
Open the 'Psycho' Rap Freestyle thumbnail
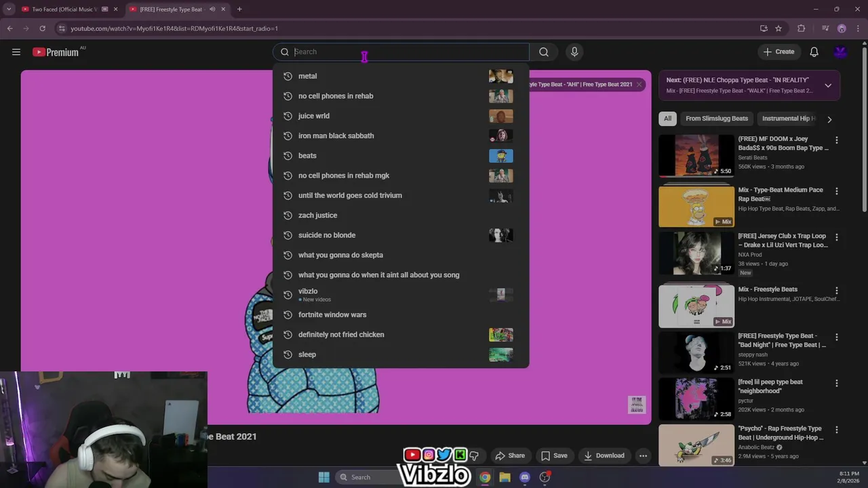(696, 445)
